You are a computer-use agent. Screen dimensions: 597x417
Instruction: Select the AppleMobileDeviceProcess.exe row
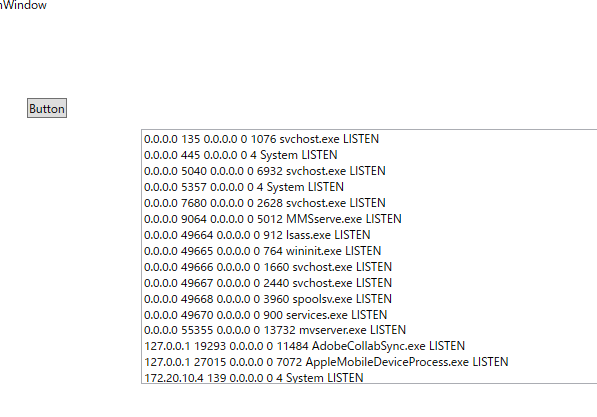point(369,362)
